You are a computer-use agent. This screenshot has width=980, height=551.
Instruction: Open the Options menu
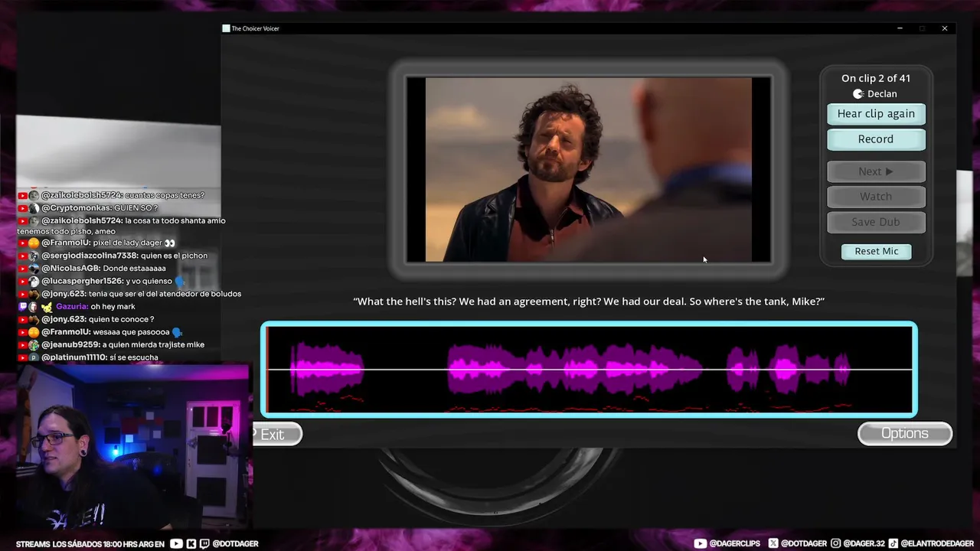[x=905, y=433]
